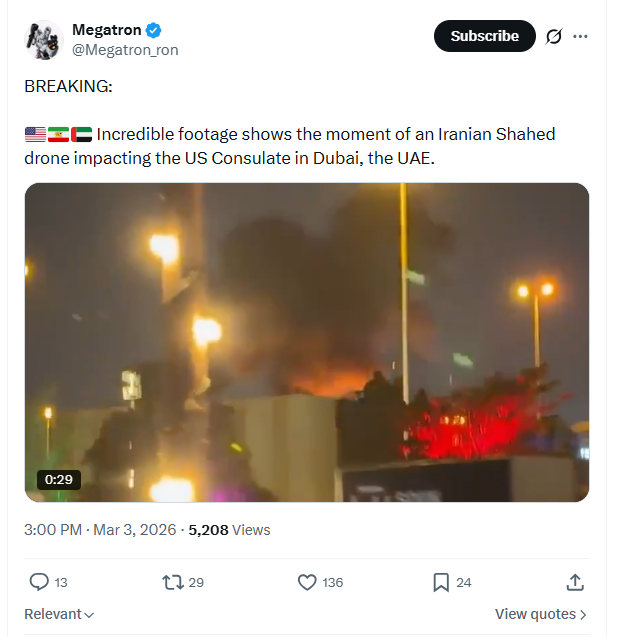The width and height of the screenshot is (618, 637).
Task: Click the 5,208 Views count
Action: point(229,530)
